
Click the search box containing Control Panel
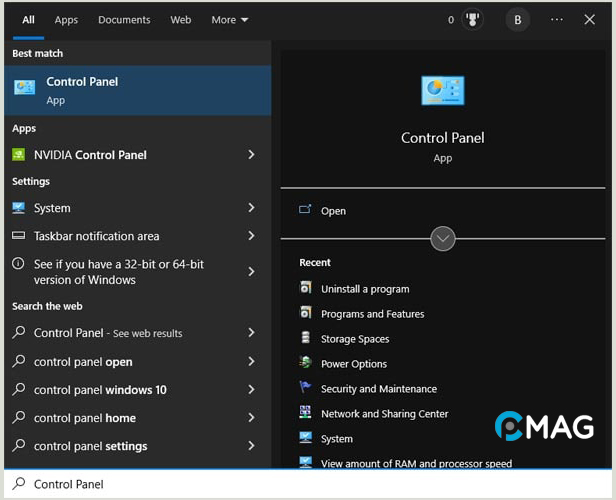[300, 484]
